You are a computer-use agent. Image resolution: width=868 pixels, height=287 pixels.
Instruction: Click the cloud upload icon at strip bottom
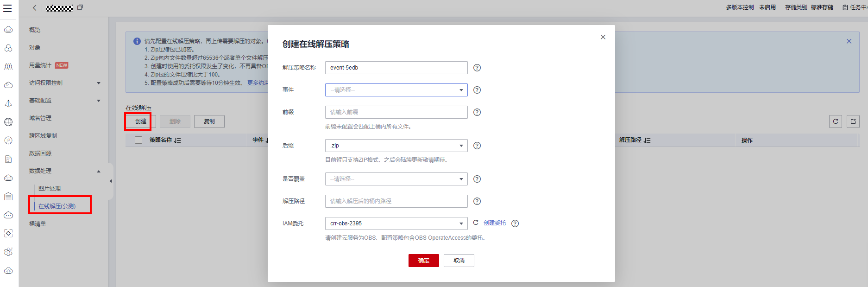(8, 270)
